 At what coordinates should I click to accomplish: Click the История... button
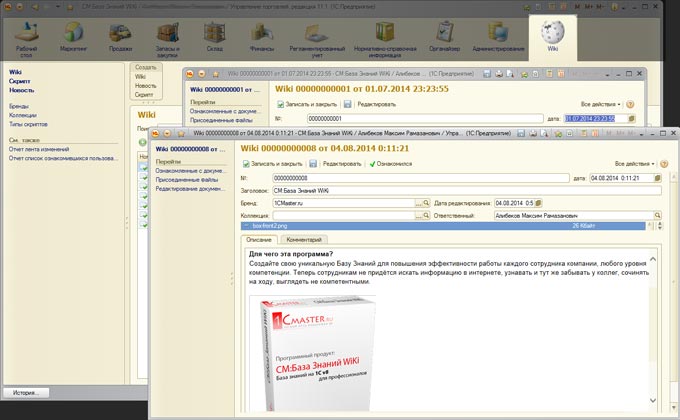click(26, 393)
